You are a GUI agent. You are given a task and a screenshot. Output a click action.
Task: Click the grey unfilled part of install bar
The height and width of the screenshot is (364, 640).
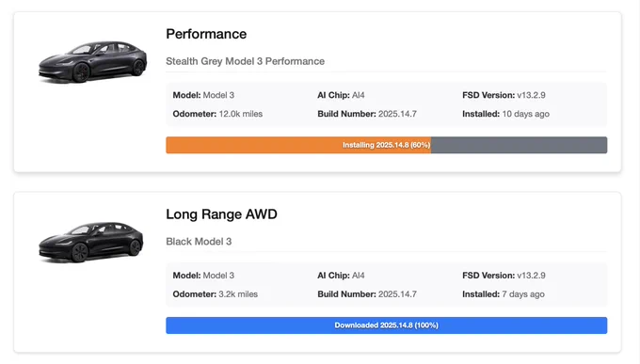[x=520, y=145]
